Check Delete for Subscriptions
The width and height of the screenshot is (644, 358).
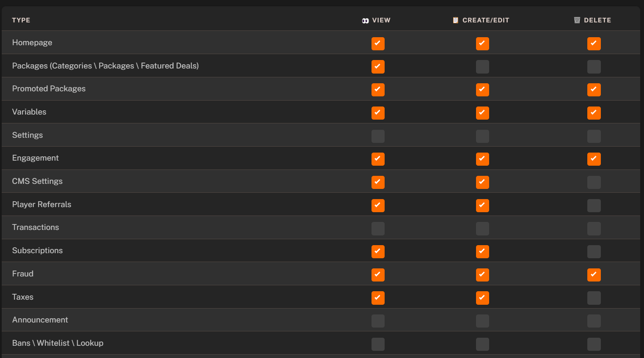pos(594,251)
